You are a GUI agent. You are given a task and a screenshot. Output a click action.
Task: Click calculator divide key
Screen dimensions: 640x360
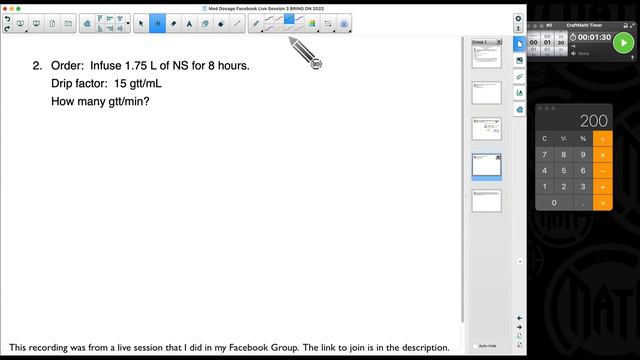[603, 139]
